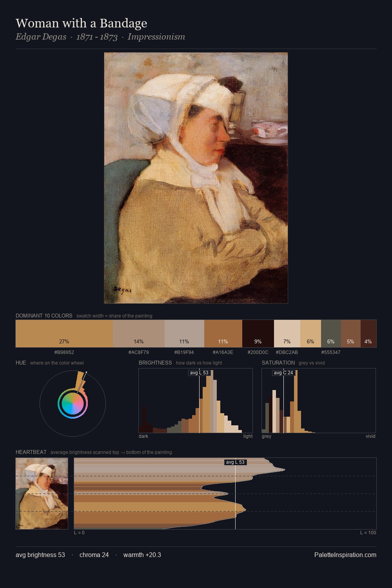392x588 pixels.
Task: Click the Heartbeat 'avg L 53' marker label
Action: (x=235, y=462)
